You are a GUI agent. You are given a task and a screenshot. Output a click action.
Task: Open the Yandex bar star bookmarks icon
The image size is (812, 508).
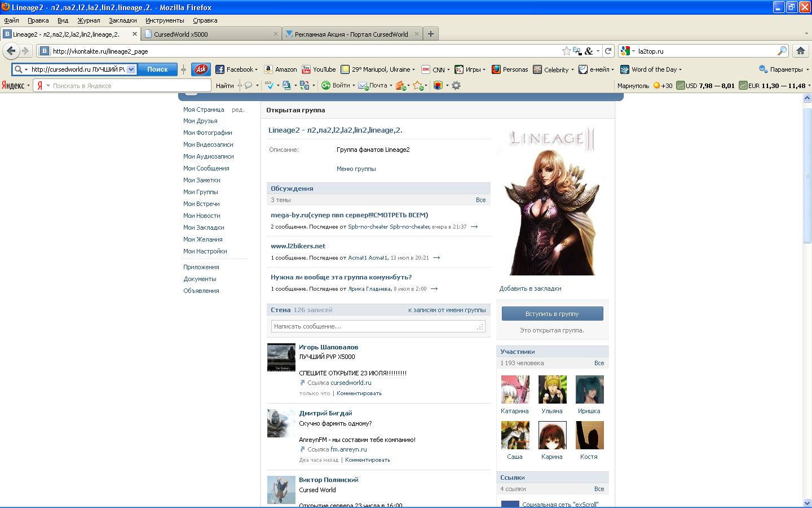click(x=418, y=85)
